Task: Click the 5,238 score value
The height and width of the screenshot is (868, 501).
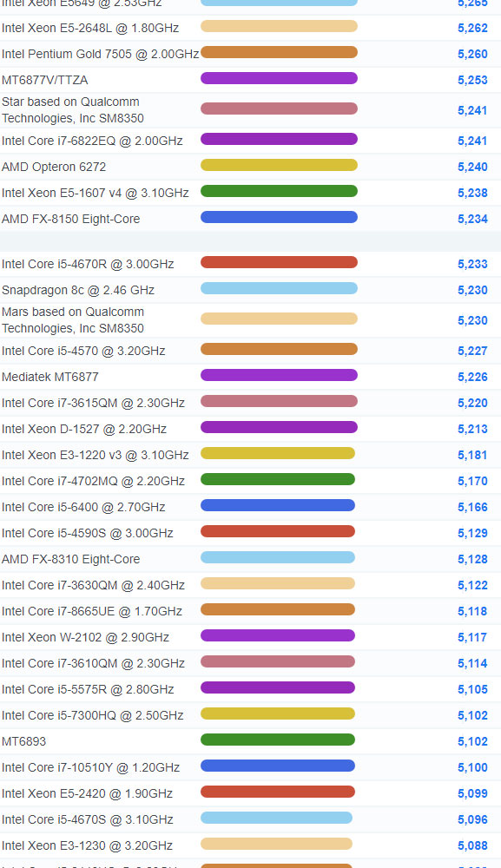Action: tap(472, 194)
